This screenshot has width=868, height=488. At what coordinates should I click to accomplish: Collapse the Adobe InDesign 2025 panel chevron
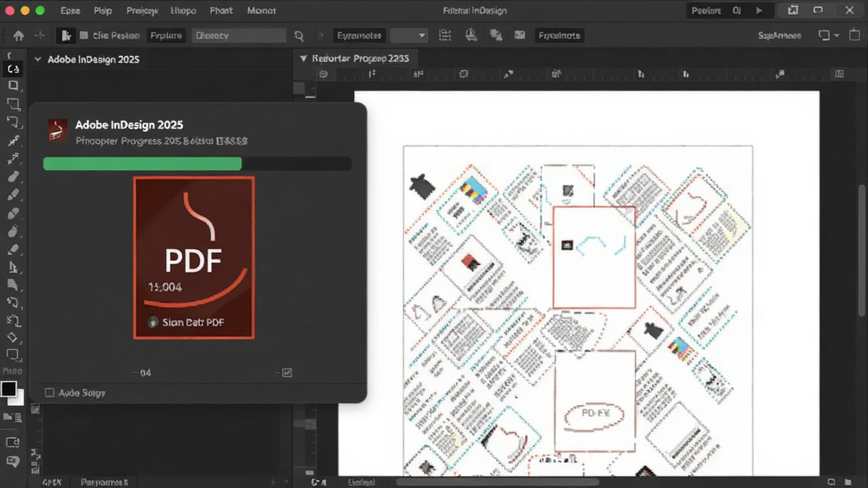point(37,59)
